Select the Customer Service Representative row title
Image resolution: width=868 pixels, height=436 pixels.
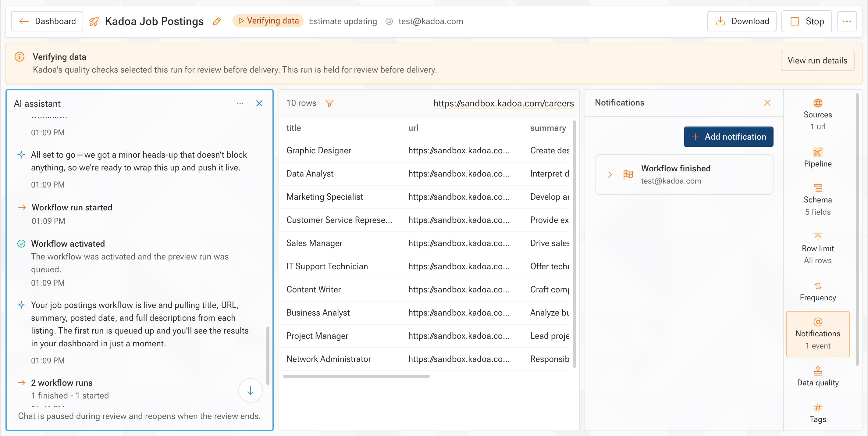[339, 220]
